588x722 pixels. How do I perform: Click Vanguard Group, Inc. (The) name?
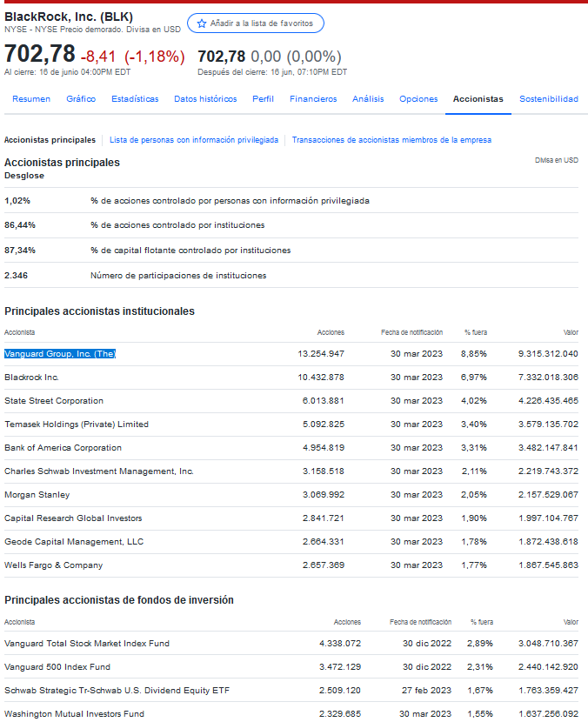60,354
